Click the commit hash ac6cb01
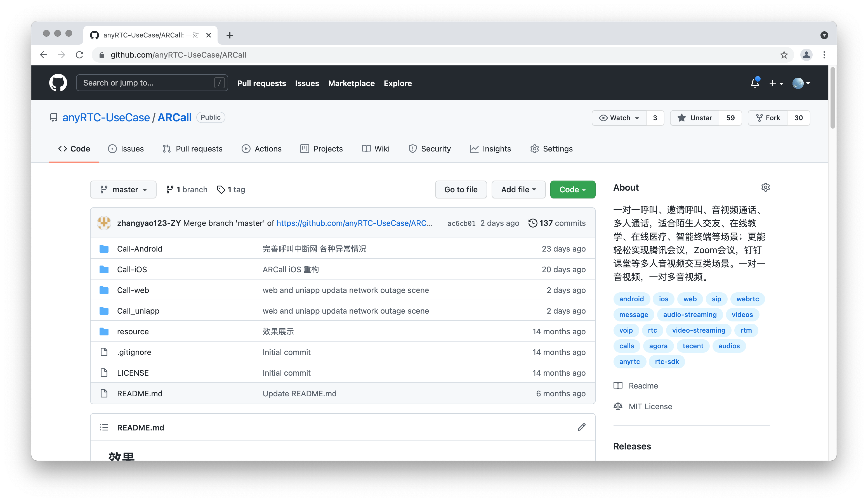 pos(462,223)
